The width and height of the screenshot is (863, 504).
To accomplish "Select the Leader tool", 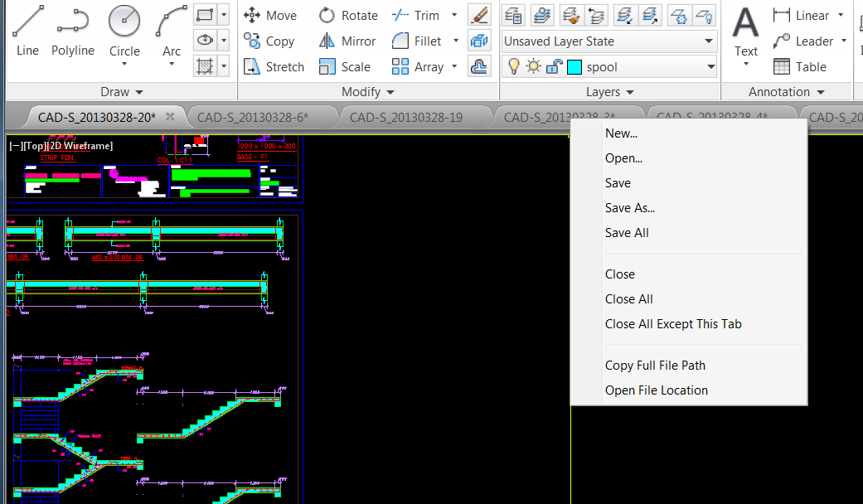I will click(x=803, y=41).
